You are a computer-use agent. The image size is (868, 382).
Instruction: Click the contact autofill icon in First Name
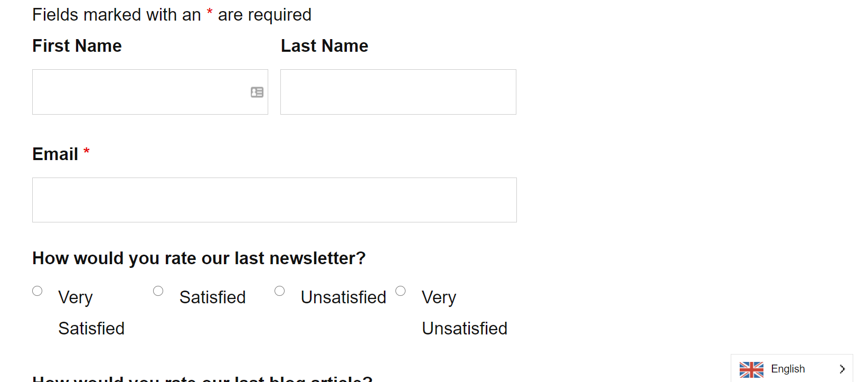[257, 92]
